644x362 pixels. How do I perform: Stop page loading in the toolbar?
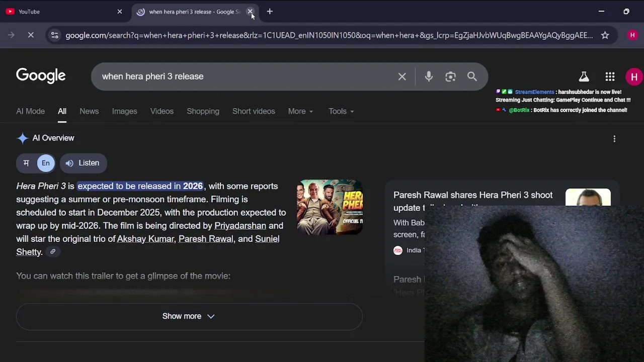point(31,35)
